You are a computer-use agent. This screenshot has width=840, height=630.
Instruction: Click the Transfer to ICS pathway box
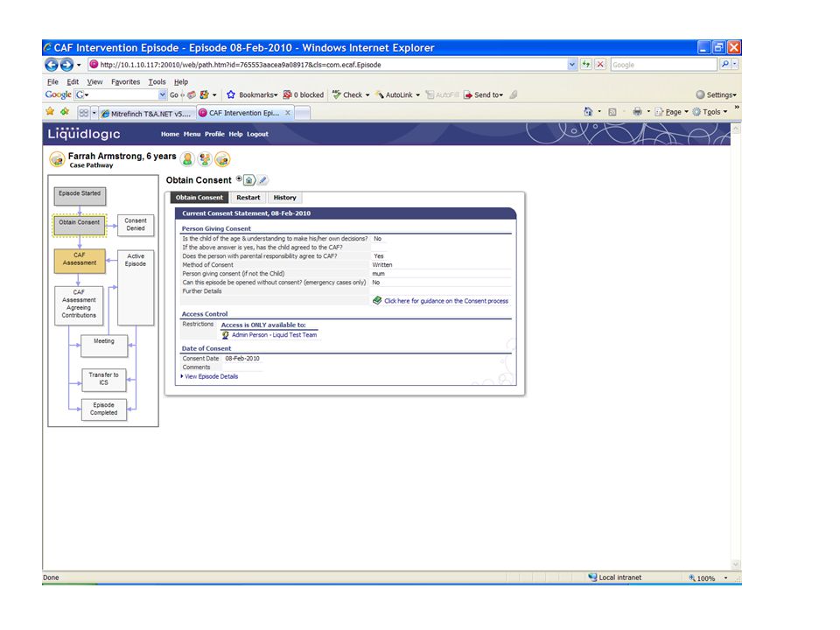(x=104, y=379)
